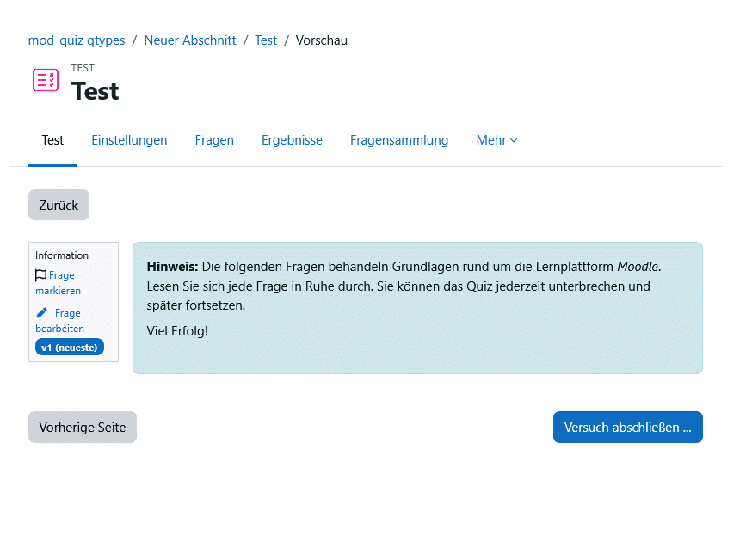Click the v1 (neueste) version badge

70,348
